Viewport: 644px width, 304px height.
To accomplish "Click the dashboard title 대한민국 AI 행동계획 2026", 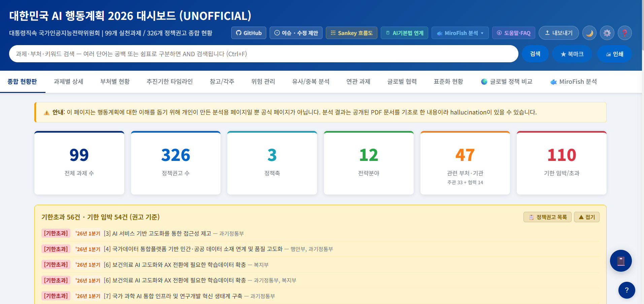I will click(130, 15).
